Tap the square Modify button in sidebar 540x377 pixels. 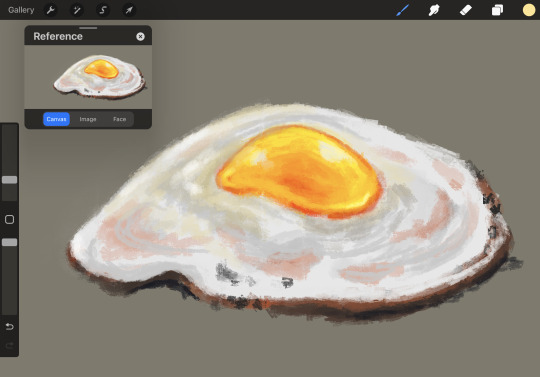tap(10, 220)
